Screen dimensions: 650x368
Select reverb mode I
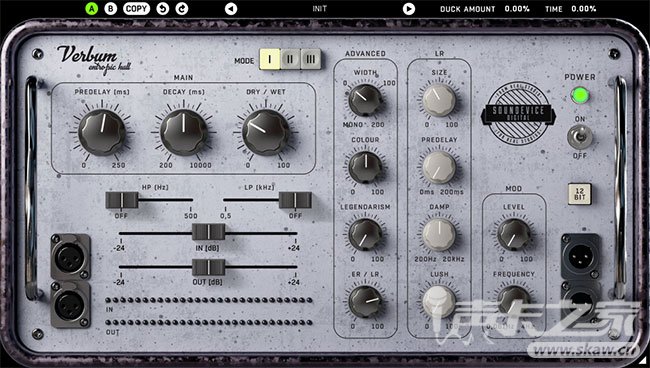[x=270, y=59]
